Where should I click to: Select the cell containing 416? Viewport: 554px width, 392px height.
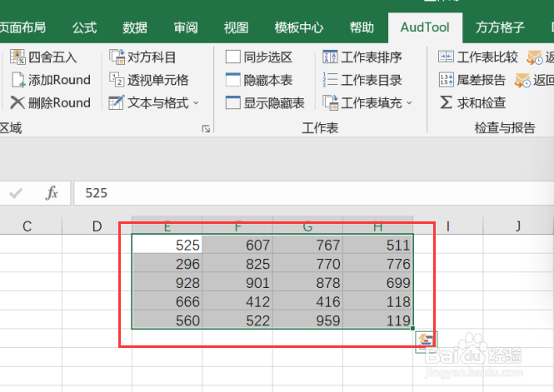click(x=307, y=301)
